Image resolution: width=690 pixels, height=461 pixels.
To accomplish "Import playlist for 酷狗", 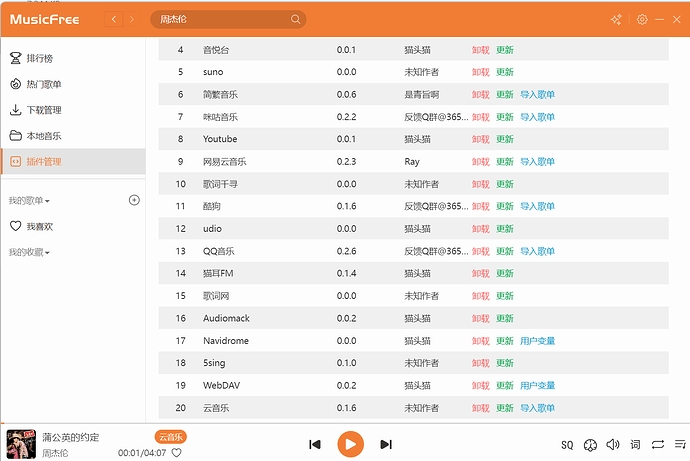I will (x=537, y=206).
